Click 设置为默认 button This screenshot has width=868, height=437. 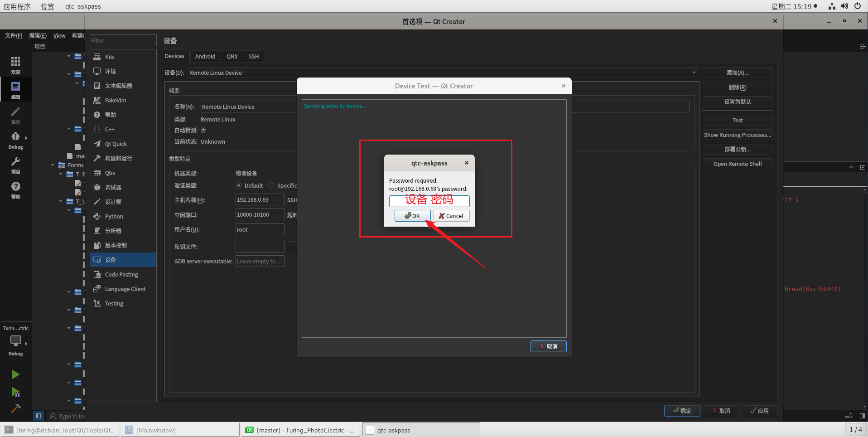(x=738, y=102)
